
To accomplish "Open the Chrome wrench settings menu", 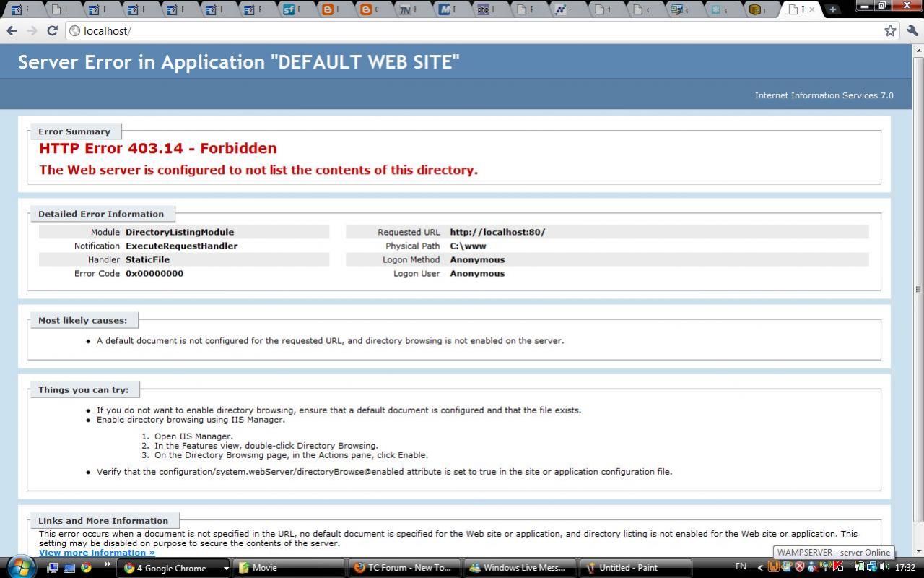I will (x=912, y=30).
